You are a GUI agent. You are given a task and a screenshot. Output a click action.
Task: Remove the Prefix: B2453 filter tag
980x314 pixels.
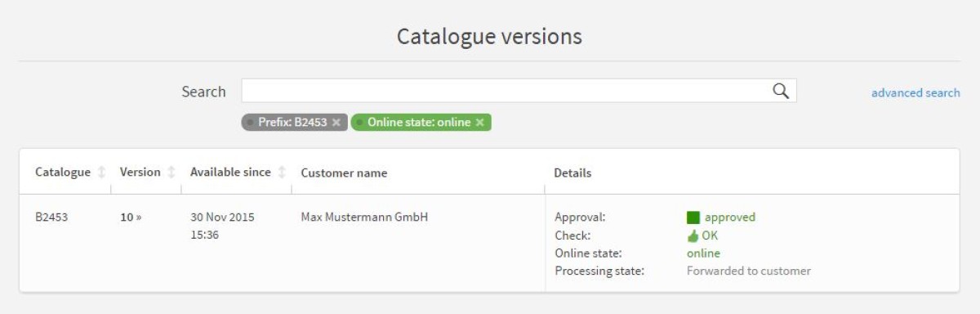(x=336, y=123)
